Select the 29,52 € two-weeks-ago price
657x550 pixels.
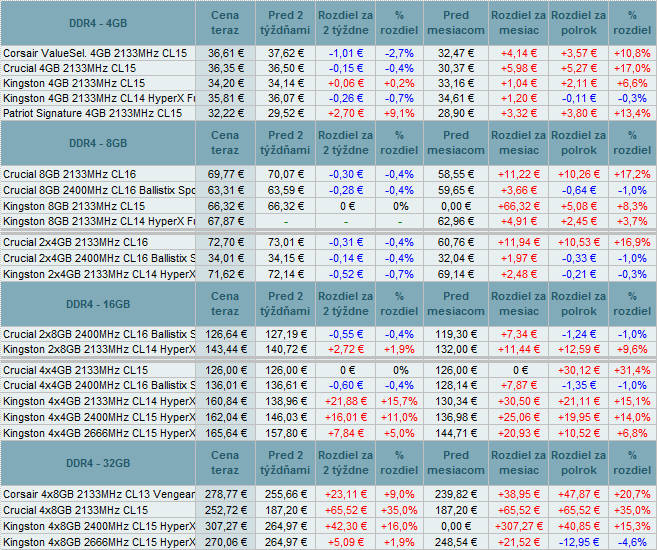285,114
